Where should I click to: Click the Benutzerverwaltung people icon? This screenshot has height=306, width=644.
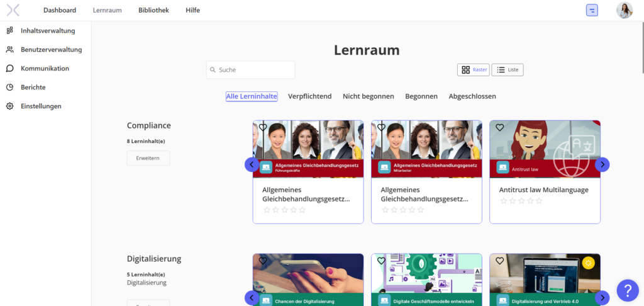(10, 49)
